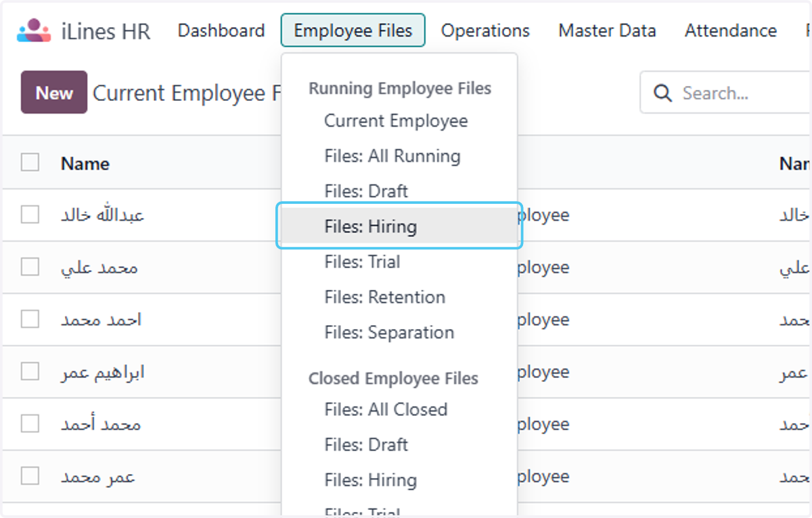Screen dimensions: 812x518
Task: Tick the checkbox for عبدالله خالد
Action: pos(30,215)
